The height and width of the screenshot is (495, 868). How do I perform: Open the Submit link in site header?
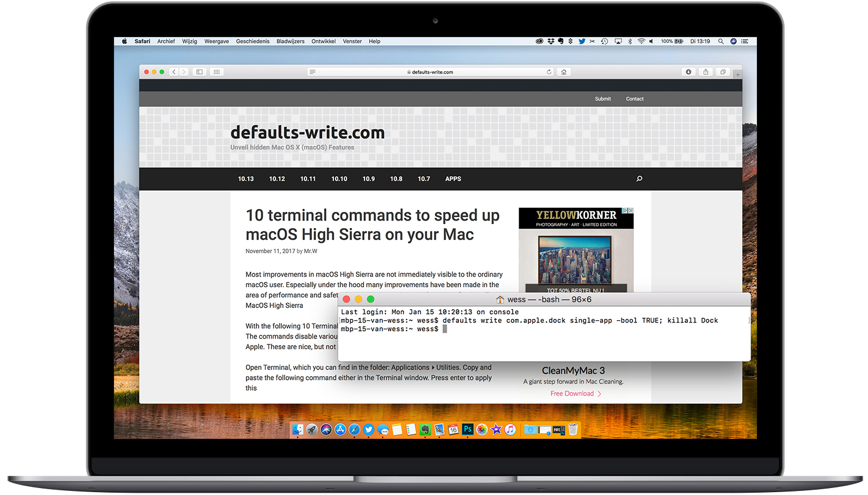[x=603, y=99]
